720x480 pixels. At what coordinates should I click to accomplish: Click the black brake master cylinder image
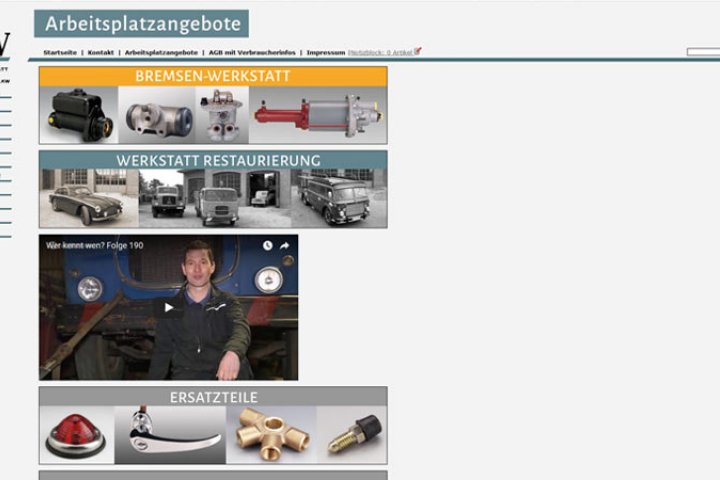point(80,115)
